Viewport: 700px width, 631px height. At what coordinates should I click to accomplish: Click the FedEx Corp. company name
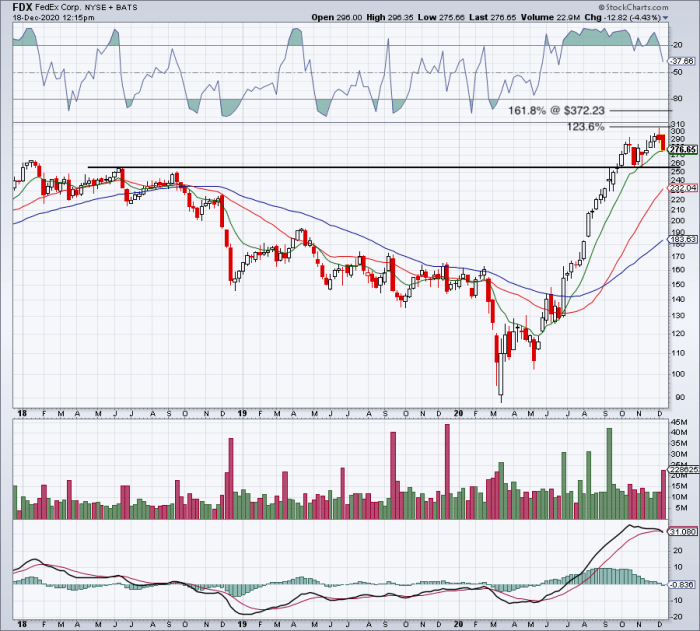[x=58, y=8]
